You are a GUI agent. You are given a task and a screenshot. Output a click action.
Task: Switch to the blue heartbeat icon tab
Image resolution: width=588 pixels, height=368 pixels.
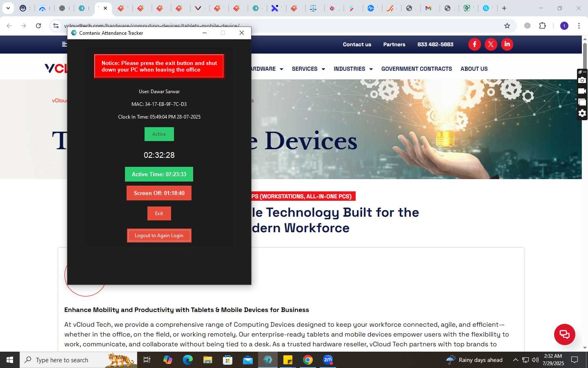click(371, 8)
